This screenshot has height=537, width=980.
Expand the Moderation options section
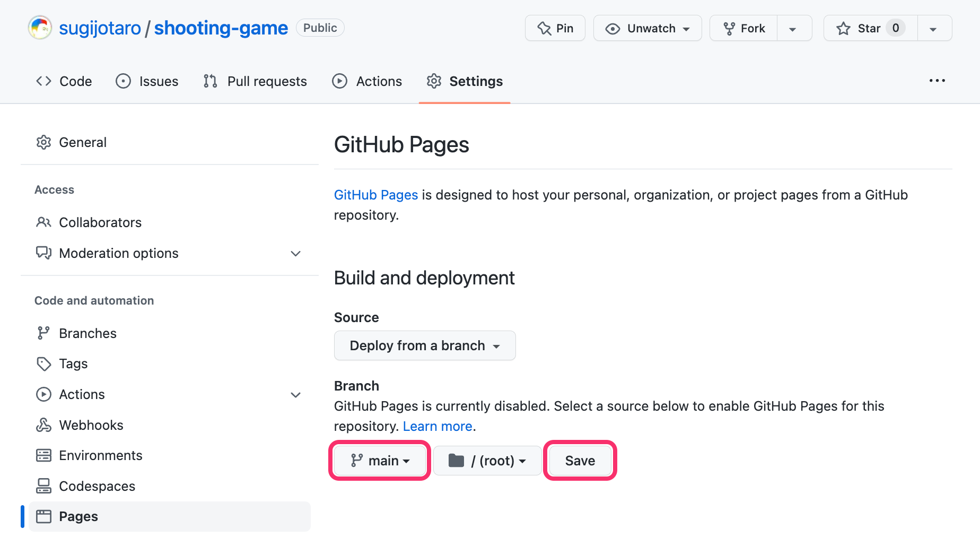click(295, 253)
